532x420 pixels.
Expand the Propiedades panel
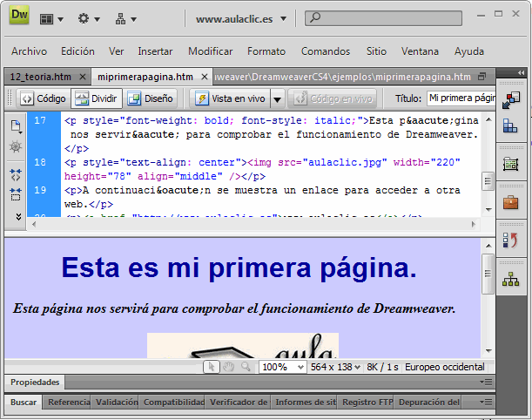(35, 383)
